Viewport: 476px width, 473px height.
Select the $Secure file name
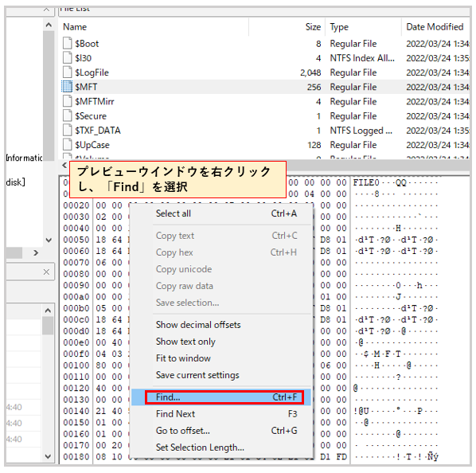(x=91, y=115)
